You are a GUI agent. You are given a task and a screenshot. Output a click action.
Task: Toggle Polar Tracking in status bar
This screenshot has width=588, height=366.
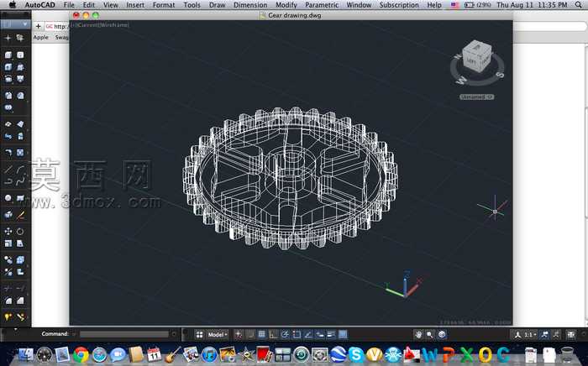point(285,335)
